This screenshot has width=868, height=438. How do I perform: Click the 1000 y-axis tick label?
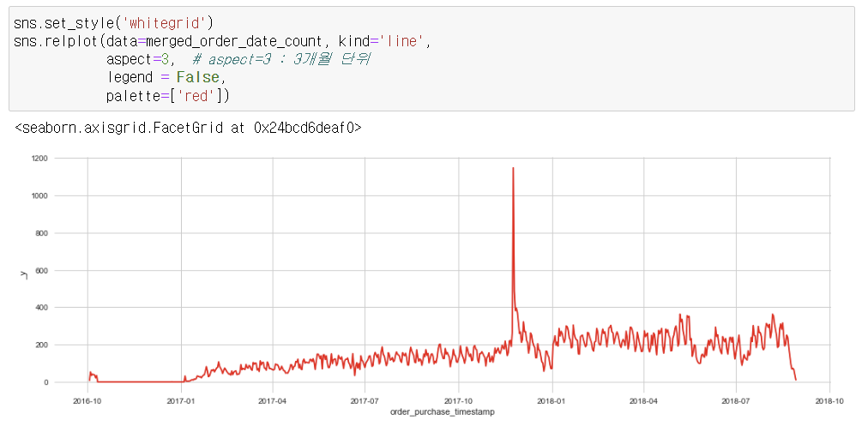coord(39,195)
